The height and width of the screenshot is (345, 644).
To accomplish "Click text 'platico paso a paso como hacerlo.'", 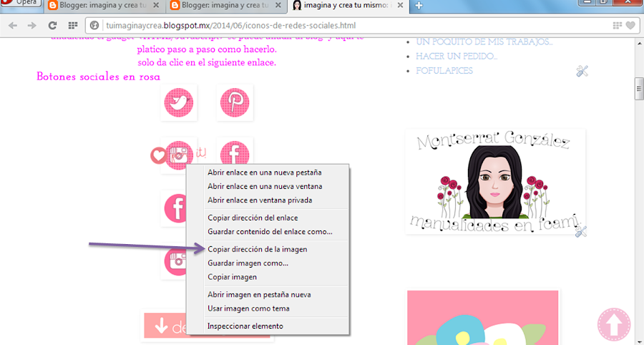I will (207, 49).
